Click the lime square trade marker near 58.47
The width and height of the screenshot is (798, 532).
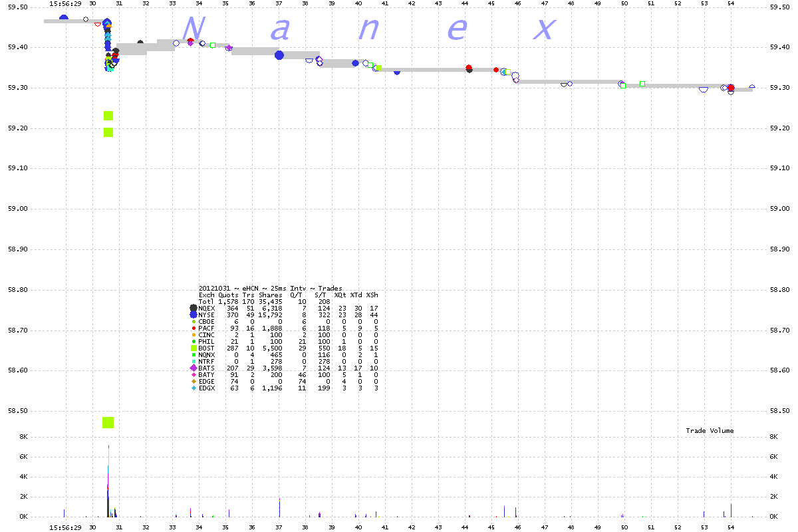click(x=108, y=422)
